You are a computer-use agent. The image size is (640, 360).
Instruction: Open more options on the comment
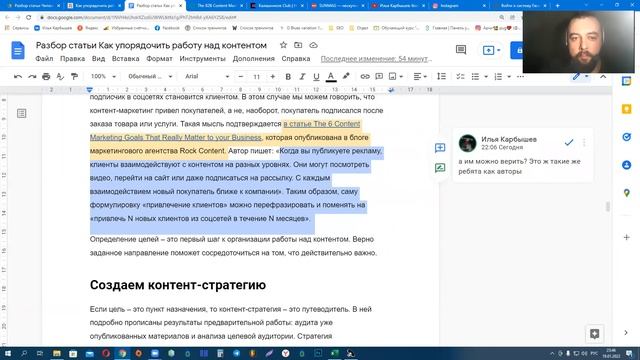(584, 142)
